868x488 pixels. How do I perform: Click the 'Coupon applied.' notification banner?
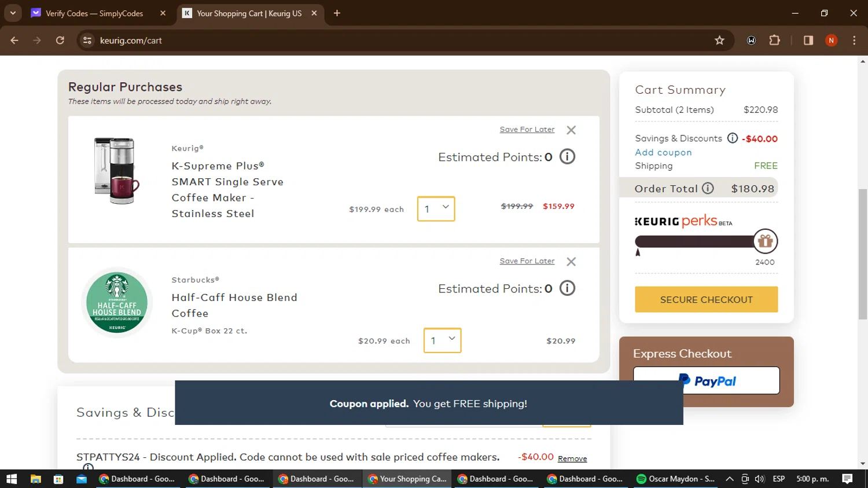429,403
